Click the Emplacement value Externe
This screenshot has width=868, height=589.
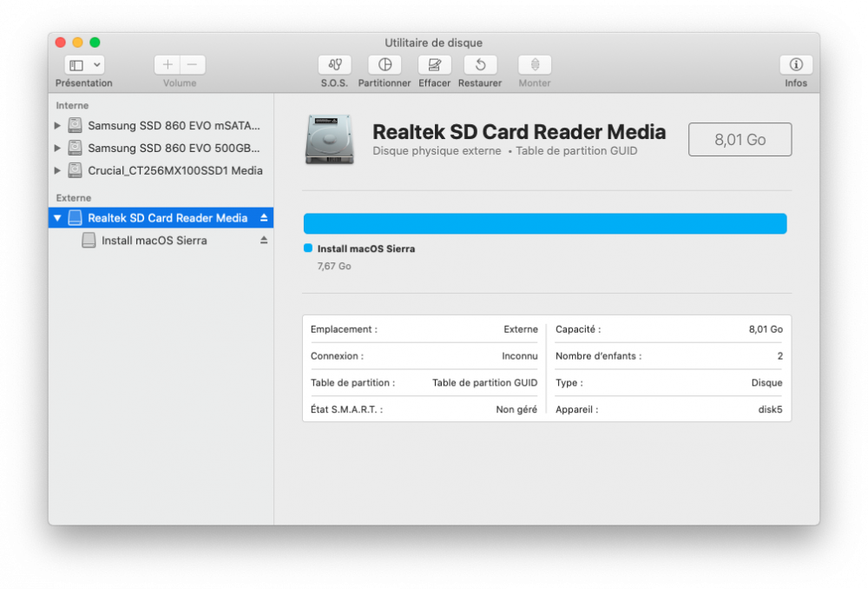click(x=520, y=329)
